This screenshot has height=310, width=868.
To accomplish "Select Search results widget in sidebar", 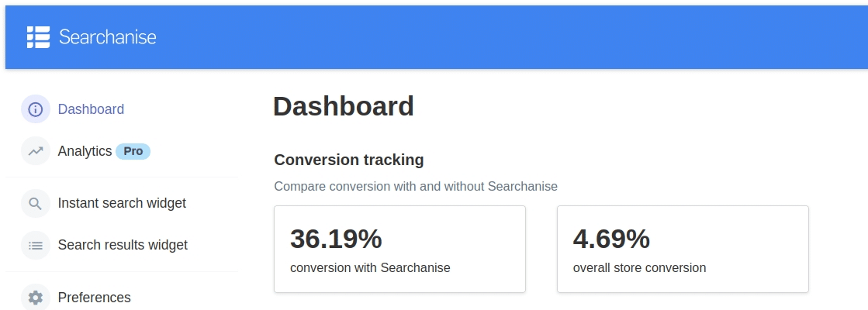I will (123, 245).
